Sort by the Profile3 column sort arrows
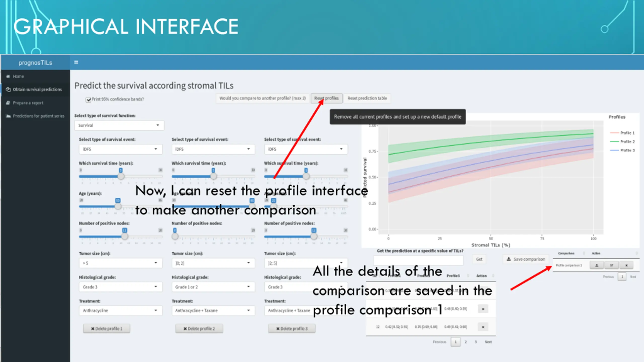 coord(468,276)
